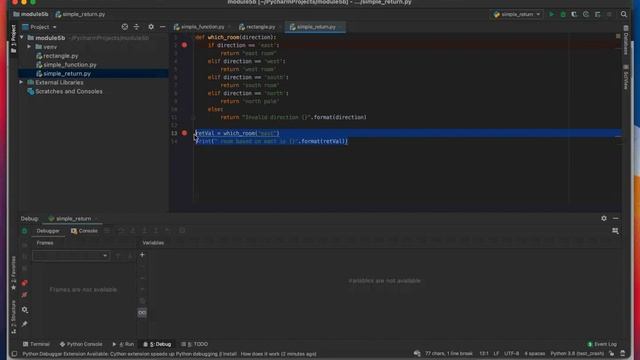Select simple_function.py in project tree
Image resolution: width=640 pixels, height=360 pixels.
coord(70,65)
